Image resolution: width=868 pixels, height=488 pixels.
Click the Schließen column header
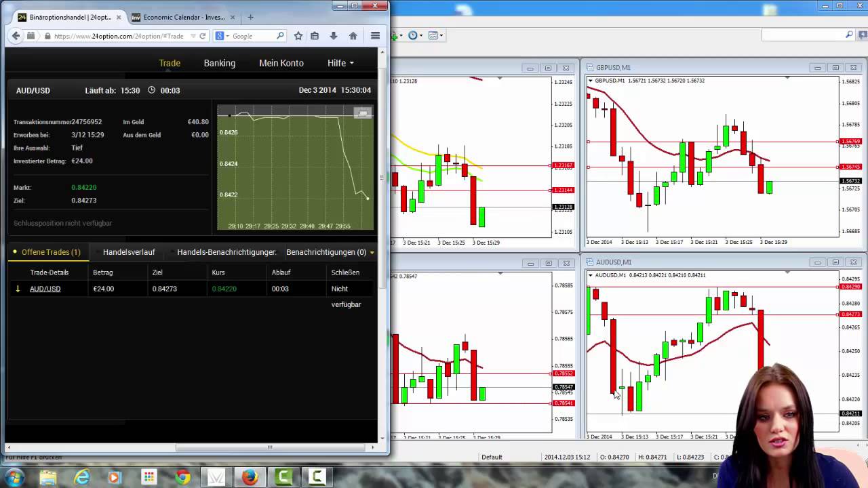pyautogui.click(x=345, y=272)
